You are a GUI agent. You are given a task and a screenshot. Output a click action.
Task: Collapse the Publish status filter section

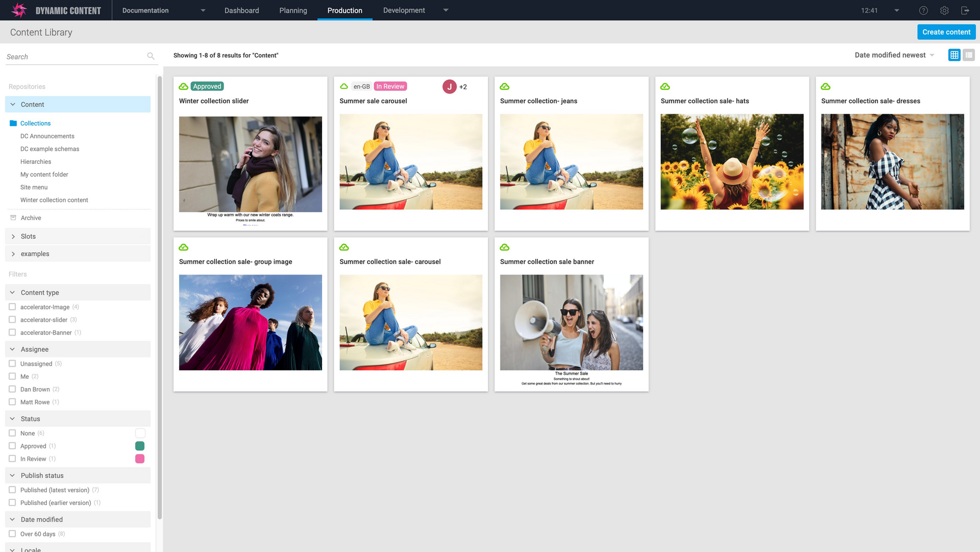(13, 475)
